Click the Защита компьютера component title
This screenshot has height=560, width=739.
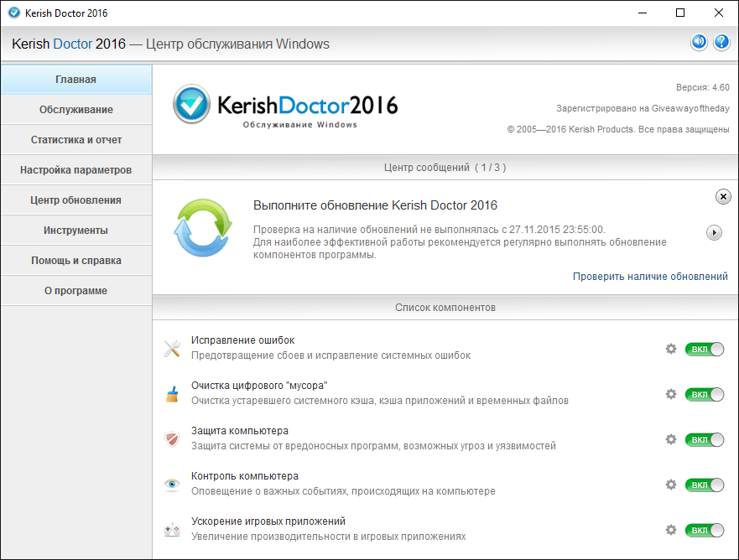tap(239, 431)
